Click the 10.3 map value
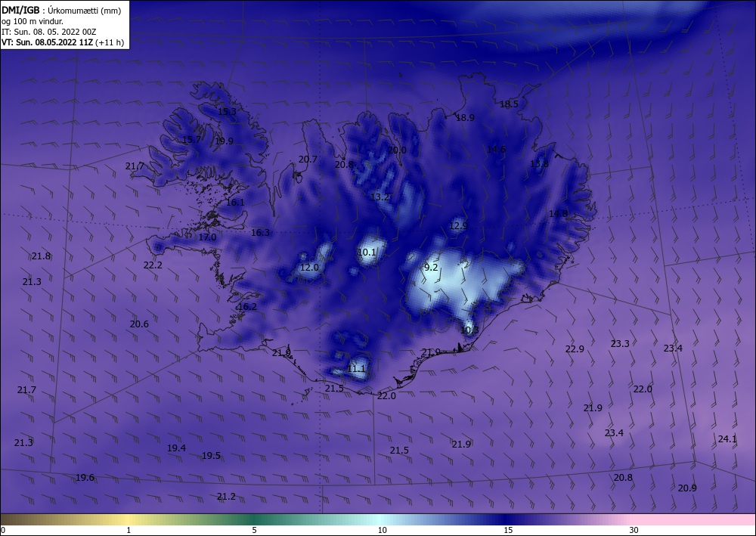This screenshot has width=756, height=536. pyautogui.click(x=469, y=330)
